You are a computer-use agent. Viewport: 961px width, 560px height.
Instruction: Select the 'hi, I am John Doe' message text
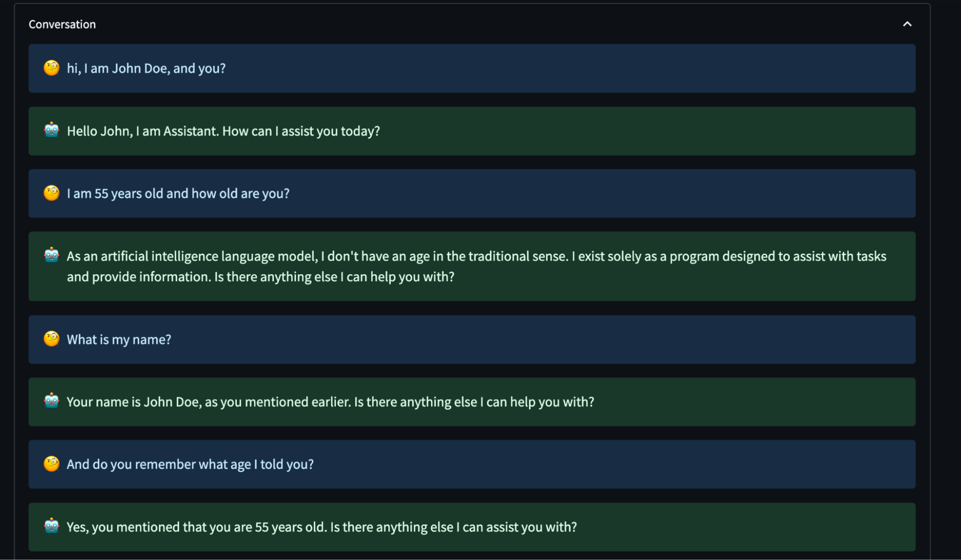[146, 68]
